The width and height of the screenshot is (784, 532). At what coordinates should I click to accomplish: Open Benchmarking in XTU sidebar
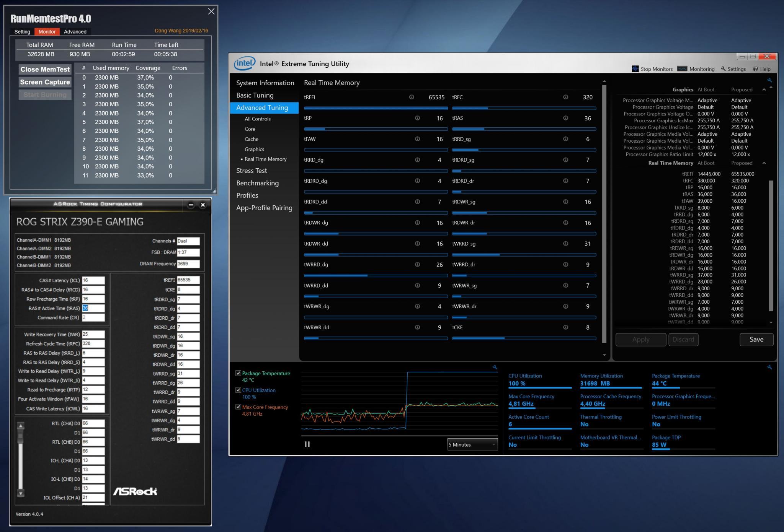(x=257, y=183)
